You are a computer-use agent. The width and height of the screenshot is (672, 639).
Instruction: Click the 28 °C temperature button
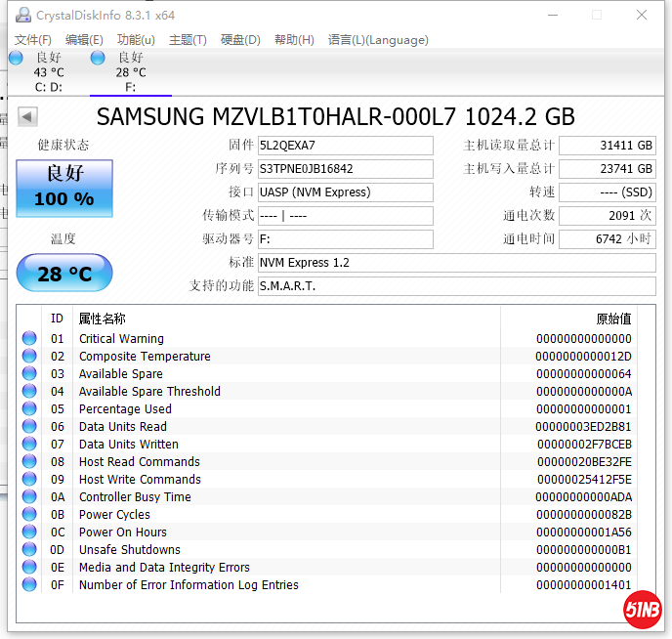pos(64,274)
